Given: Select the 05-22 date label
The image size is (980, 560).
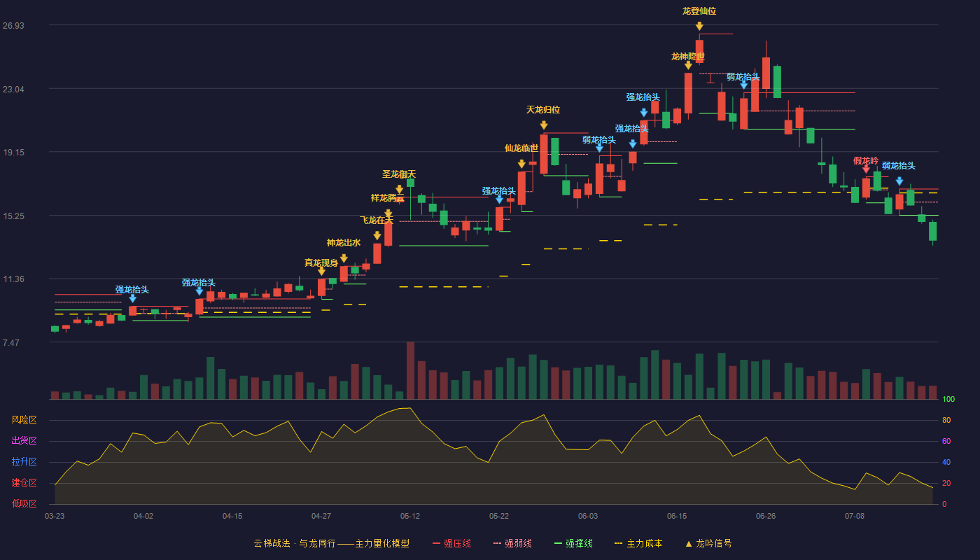Looking at the screenshot, I should tap(499, 516).
